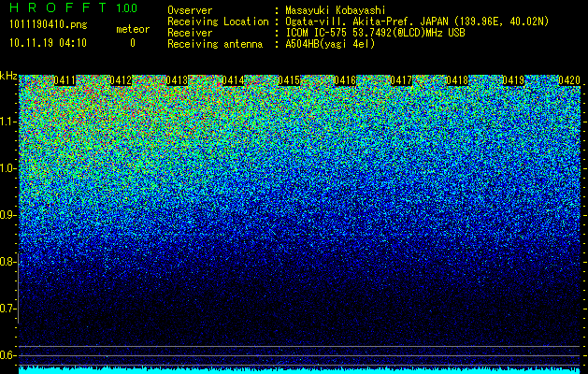Click the 0412 time marker

pos(121,80)
